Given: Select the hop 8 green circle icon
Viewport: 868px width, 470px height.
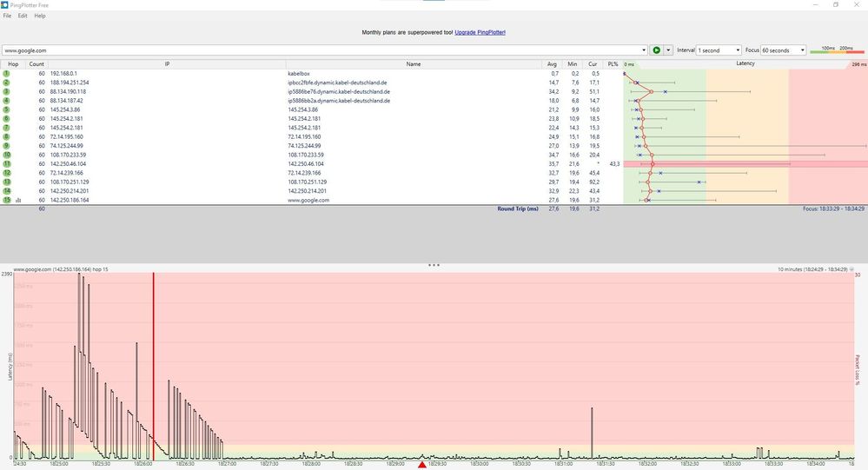Looking at the screenshot, I should pos(7,136).
